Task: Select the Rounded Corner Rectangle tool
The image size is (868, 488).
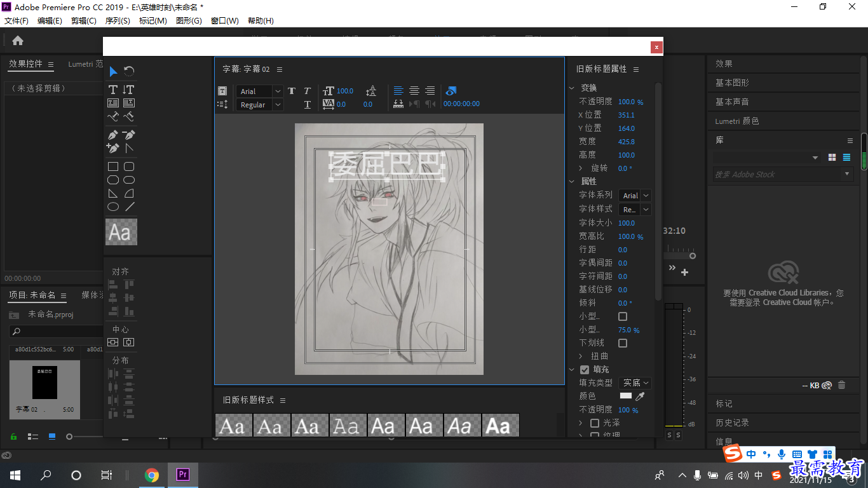Action: pos(128,166)
